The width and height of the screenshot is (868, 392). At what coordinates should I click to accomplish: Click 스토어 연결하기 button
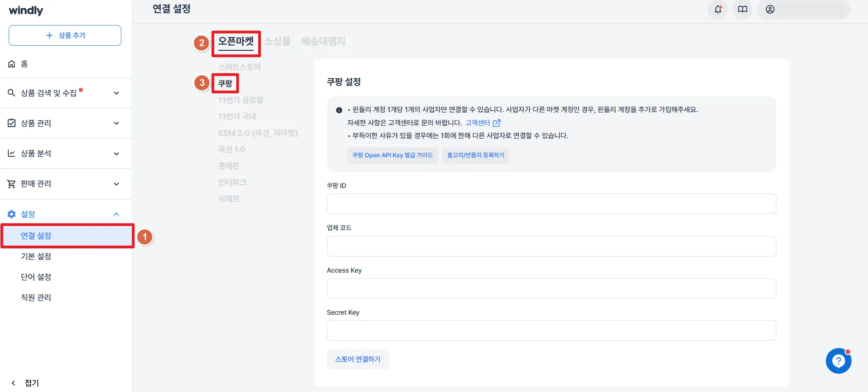point(358,359)
